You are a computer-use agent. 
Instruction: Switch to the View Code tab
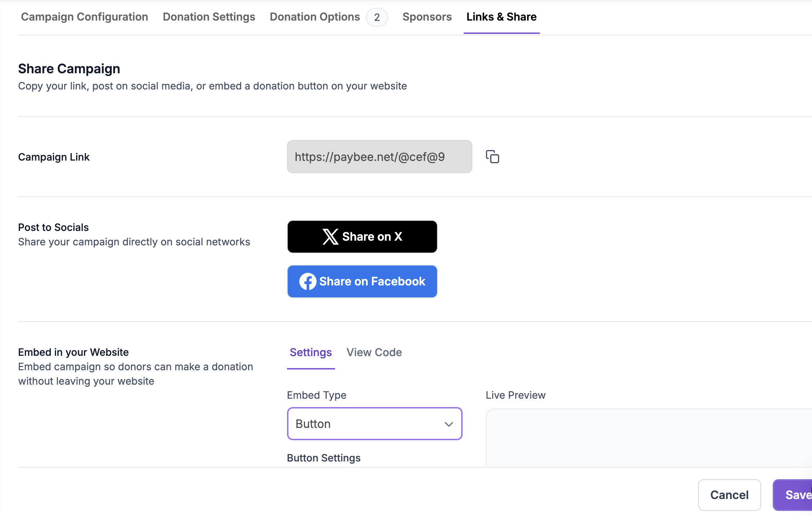(374, 352)
